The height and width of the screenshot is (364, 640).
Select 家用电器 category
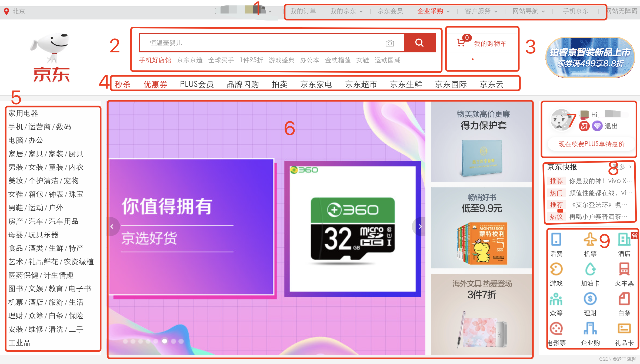pyautogui.click(x=24, y=113)
